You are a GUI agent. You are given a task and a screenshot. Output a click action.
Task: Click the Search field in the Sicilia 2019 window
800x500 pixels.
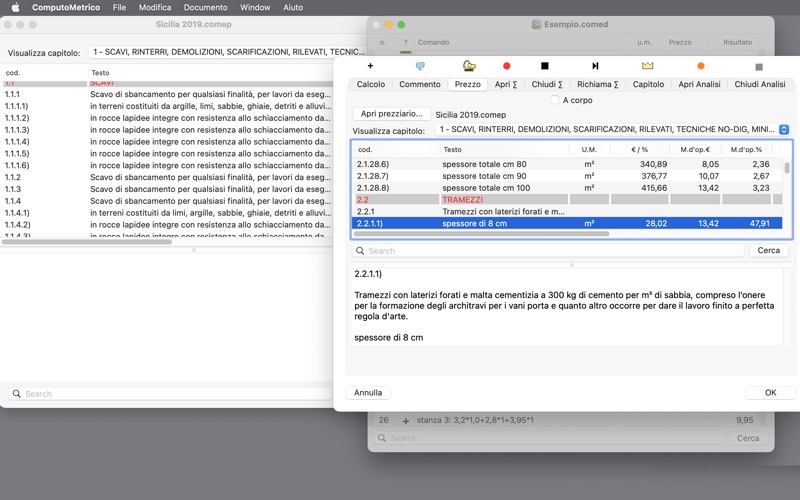(x=170, y=394)
